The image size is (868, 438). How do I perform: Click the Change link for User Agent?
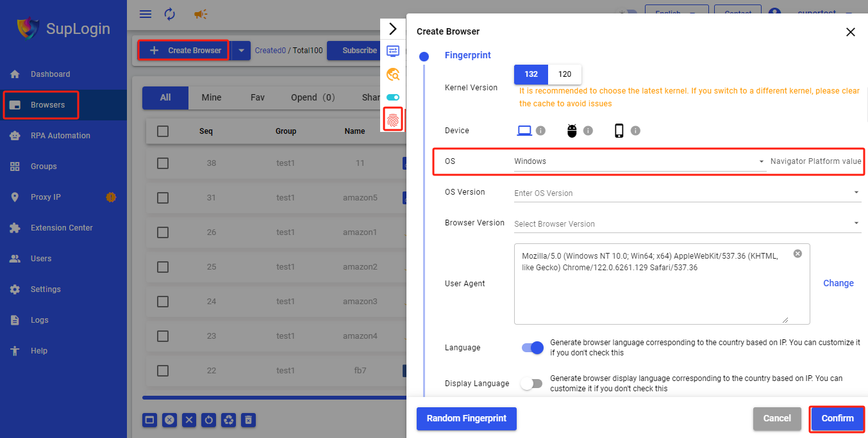(x=839, y=283)
